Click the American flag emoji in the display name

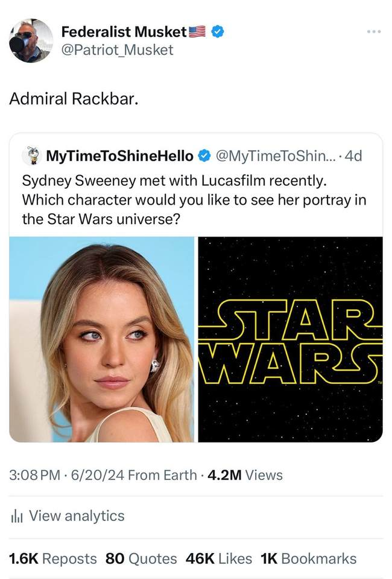pyautogui.click(x=196, y=33)
